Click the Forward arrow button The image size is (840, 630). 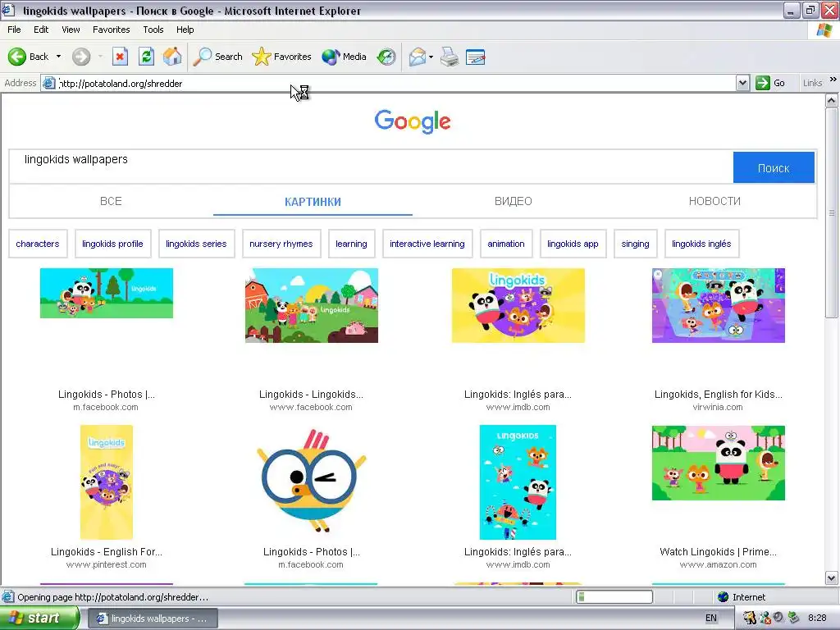pos(81,57)
